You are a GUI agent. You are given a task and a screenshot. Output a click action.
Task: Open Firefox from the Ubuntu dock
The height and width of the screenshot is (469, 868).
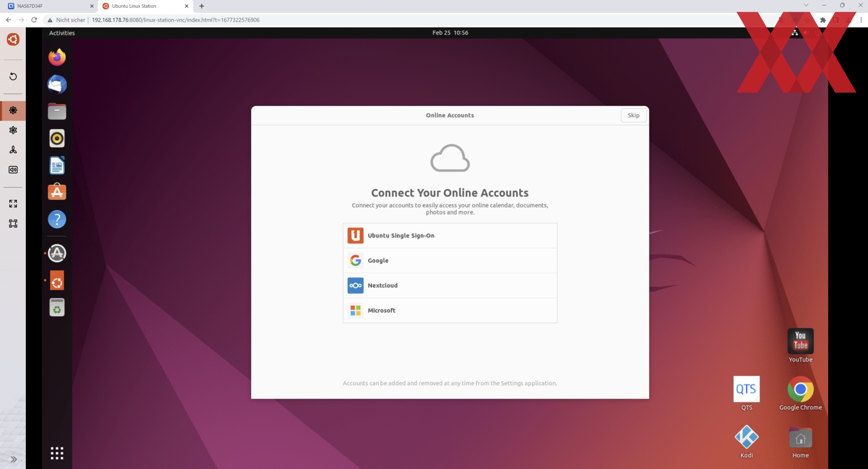pos(57,57)
